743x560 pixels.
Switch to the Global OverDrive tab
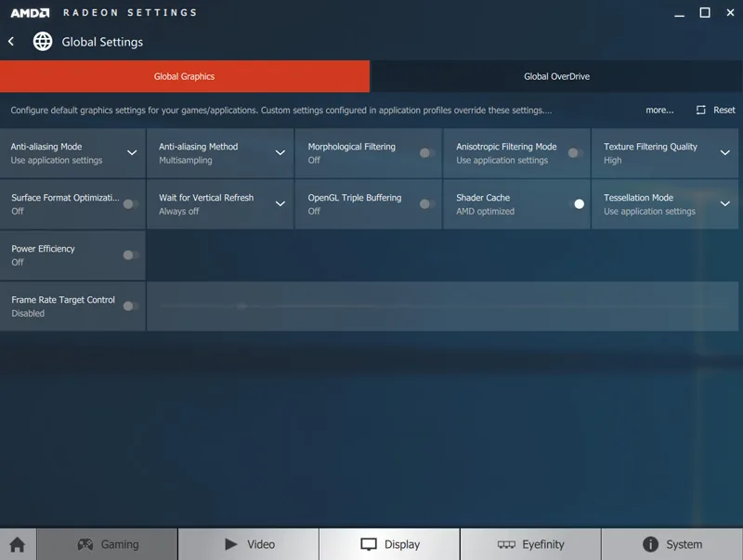click(556, 76)
